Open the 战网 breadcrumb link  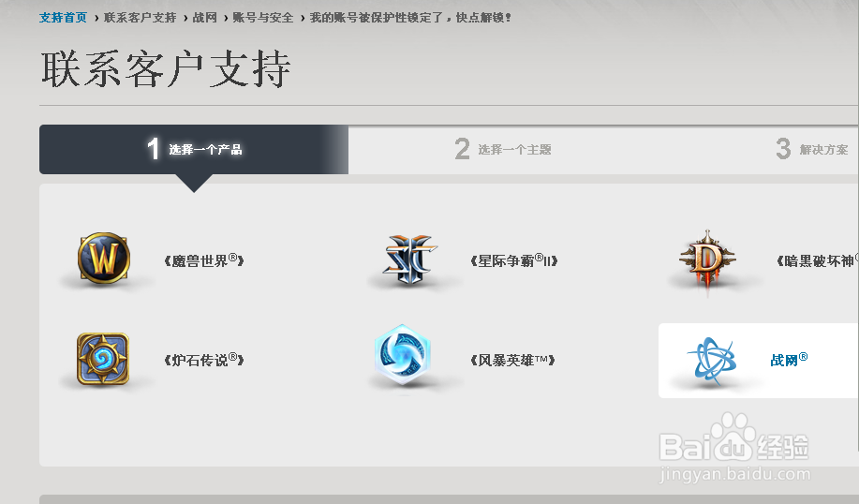tap(205, 18)
